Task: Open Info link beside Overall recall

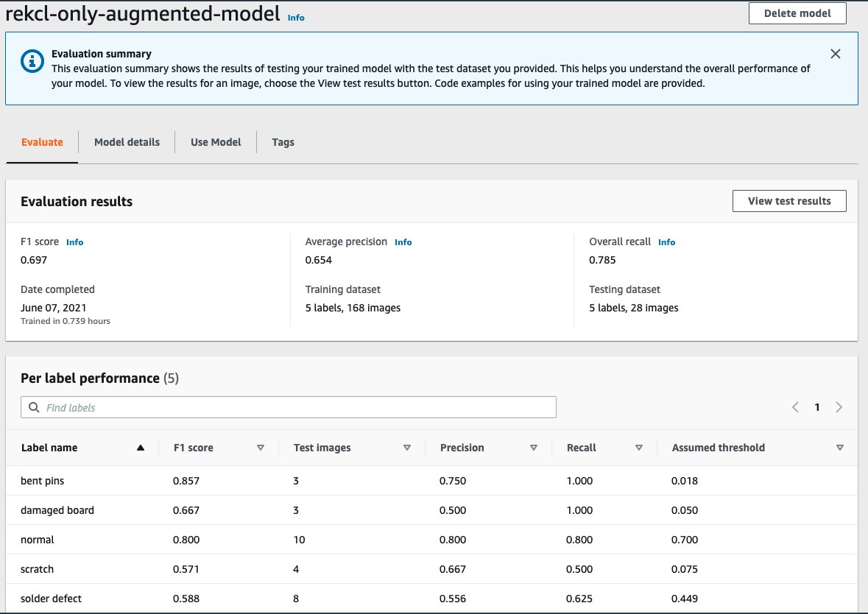Action: coord(666,242)
